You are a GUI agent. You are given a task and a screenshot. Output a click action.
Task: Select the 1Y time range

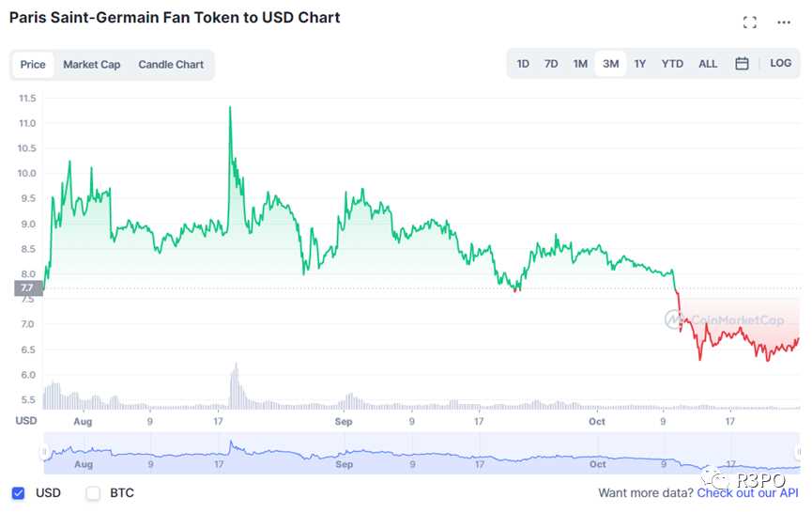coord(640,64)
